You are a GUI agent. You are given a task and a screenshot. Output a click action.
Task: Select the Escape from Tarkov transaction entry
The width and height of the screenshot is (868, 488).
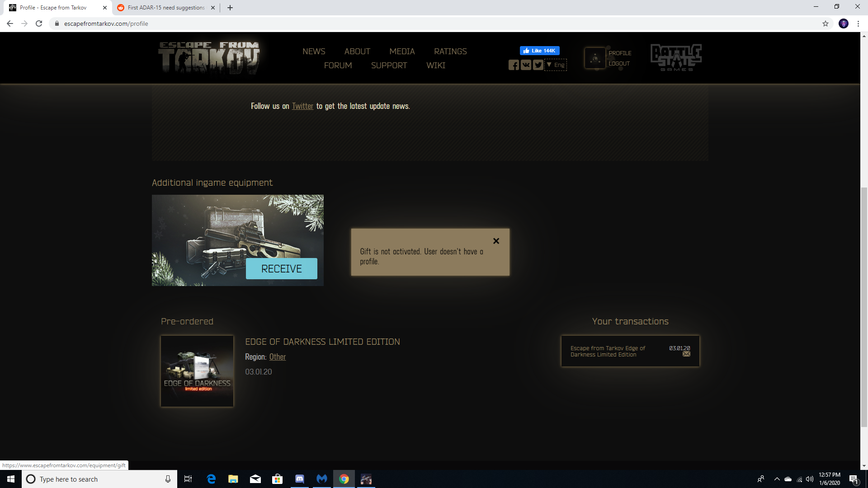[630, 351]
